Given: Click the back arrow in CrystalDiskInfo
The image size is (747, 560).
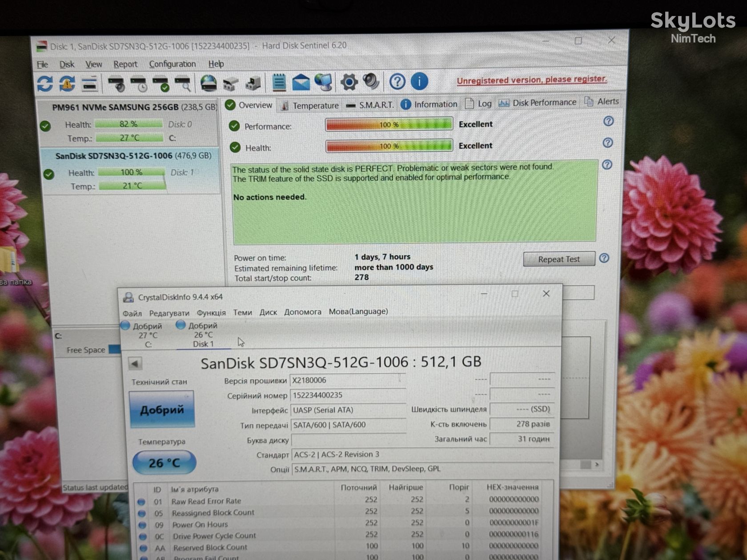Looking at the screenshot, I should point(135,364).
